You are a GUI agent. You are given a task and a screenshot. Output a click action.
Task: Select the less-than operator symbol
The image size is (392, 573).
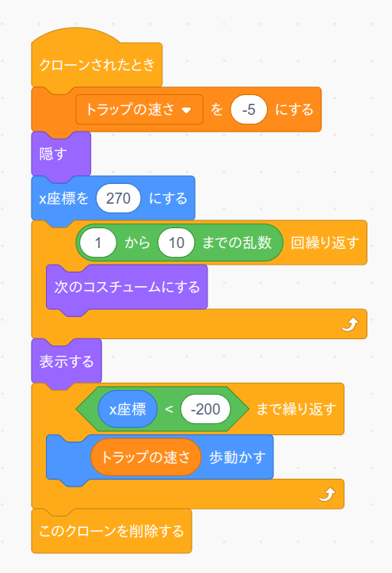(169, 409)
